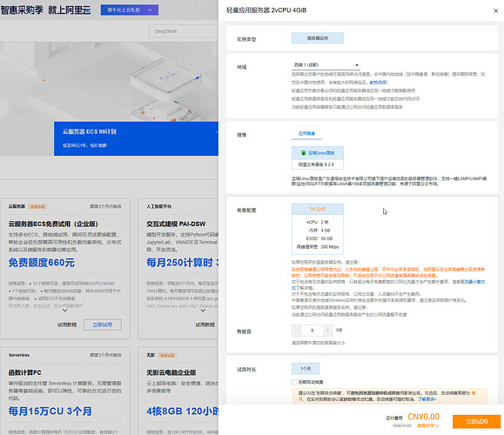The height and width of the screenshot is (435, 504).
Task: Open the region dropdown arrow 西南1(成都)
Action: coord(357,65)
